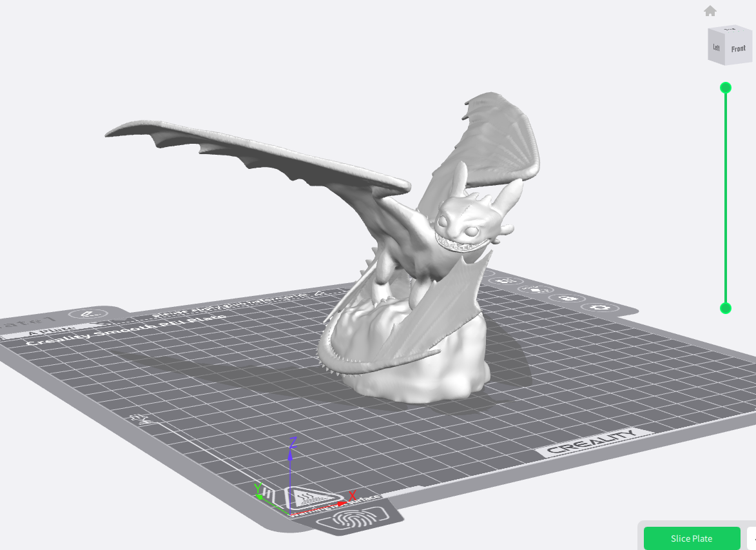Click the Slice Plate button
Screen dimensions: 756x550
(x=692, y=538)
